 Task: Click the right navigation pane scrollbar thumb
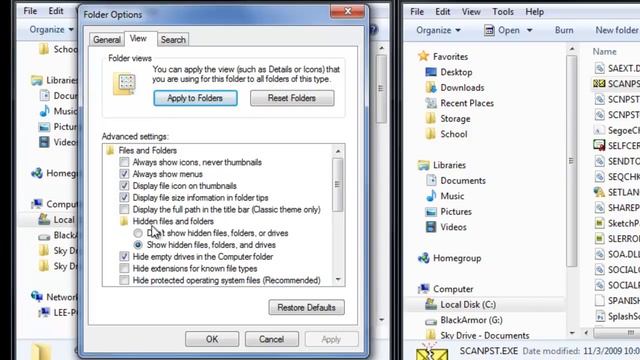coord(571,161)
